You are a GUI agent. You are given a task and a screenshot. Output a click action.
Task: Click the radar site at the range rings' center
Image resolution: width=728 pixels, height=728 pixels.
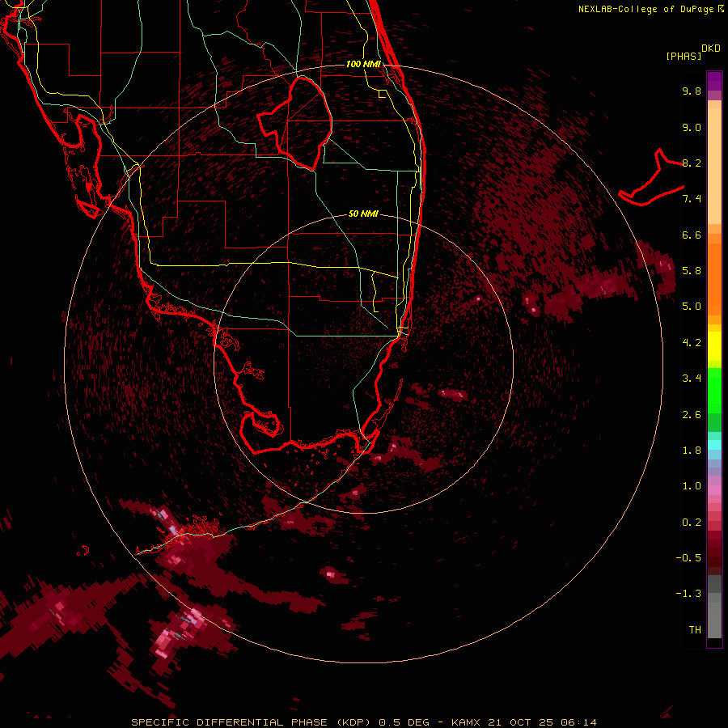(x=364, y=365)
